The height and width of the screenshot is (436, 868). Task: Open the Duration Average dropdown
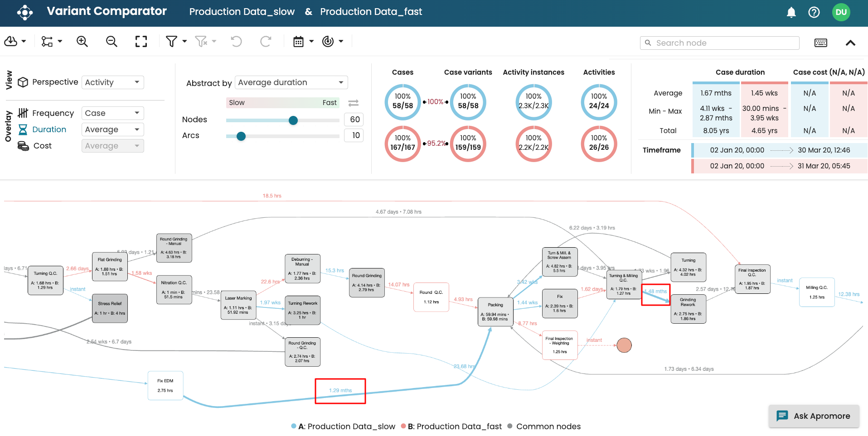(112, 129)
